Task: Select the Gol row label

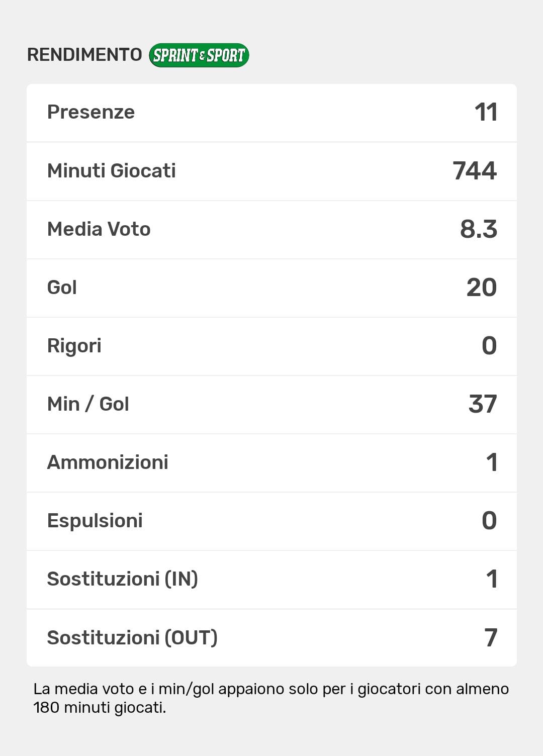Action: [x=62, y=288]
